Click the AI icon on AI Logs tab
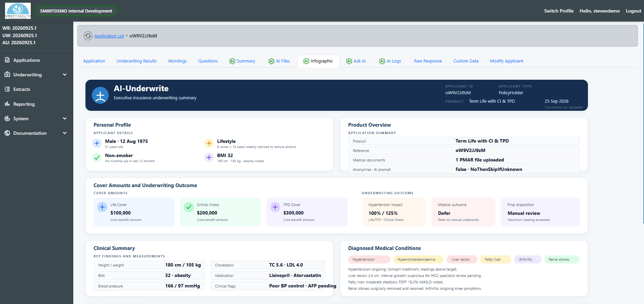This screenshot has height=304, width=644. click(382, 61)
